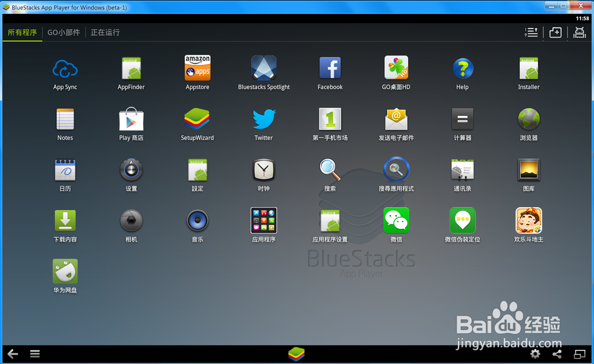Switch to the 正在运行 tab

click(105, 33)
